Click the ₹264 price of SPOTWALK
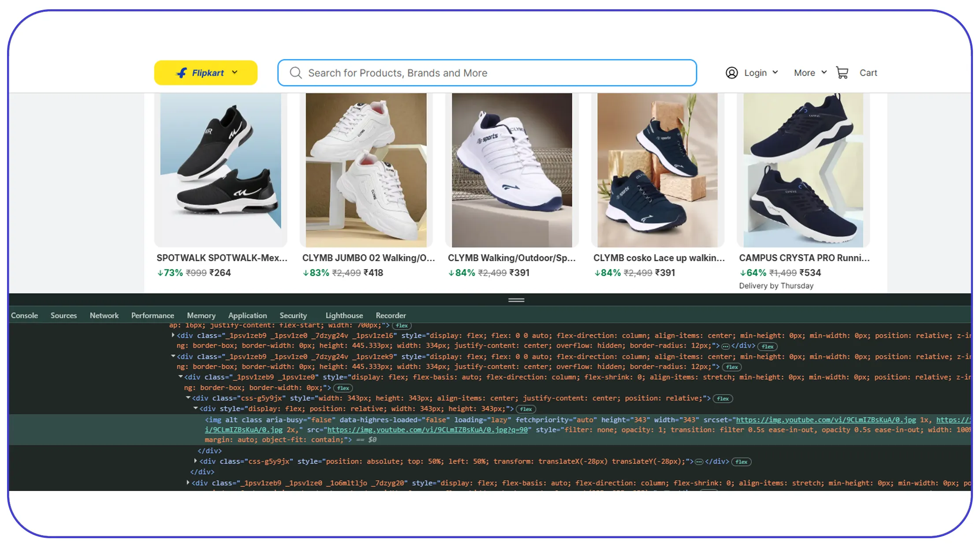The width and height of the screenshot is (980, 547). pyautogui.click(x=220, y=273)
